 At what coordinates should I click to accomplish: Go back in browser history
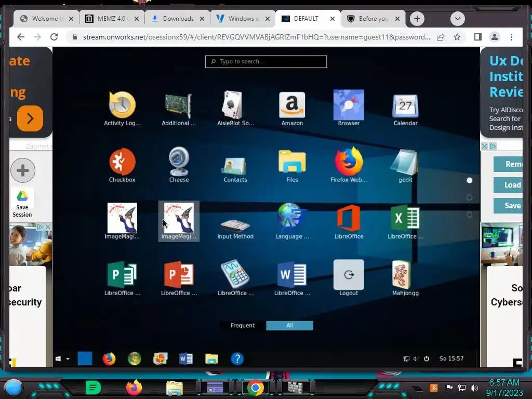tap(21, 37)
